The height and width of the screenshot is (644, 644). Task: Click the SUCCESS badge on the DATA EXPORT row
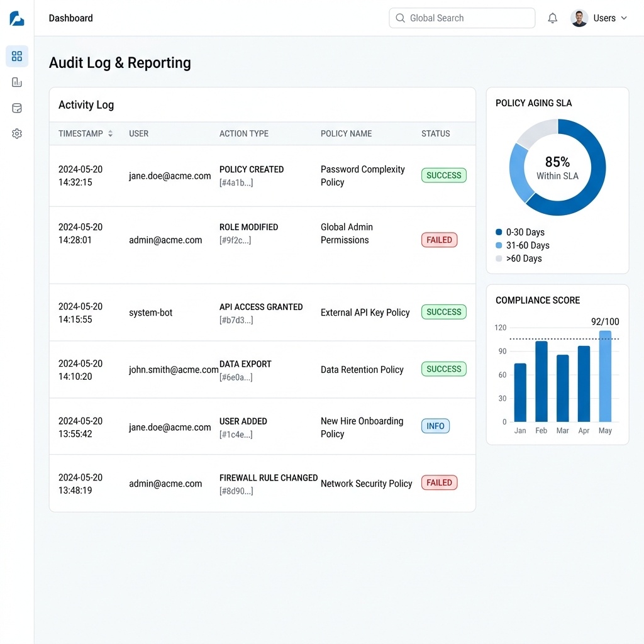coord(443,369)
